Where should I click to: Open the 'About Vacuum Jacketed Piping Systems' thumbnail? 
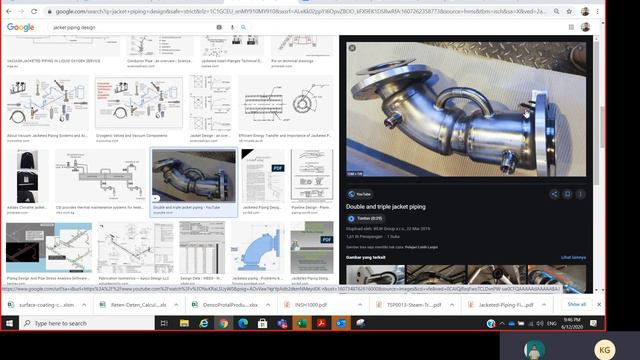point(48,103)
